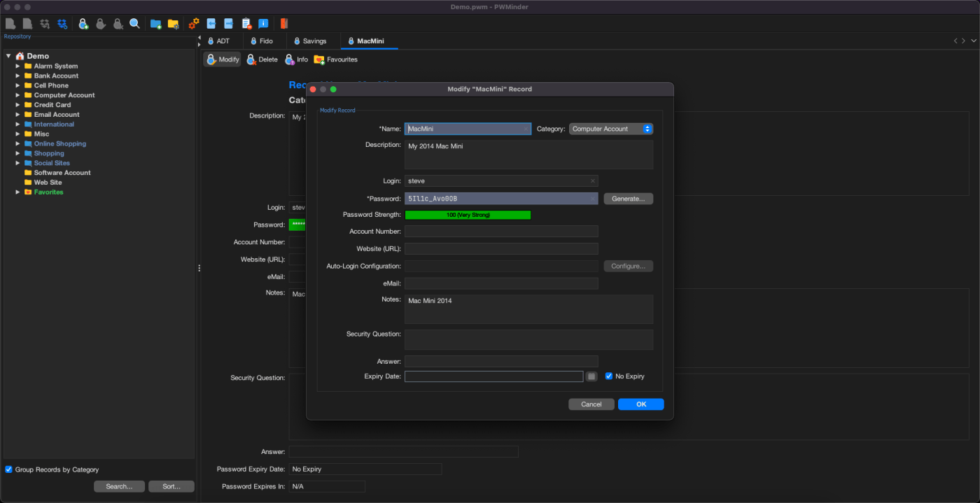Click the blue Dropbox settings icon

pyautogui.click(x=62, y=24)
